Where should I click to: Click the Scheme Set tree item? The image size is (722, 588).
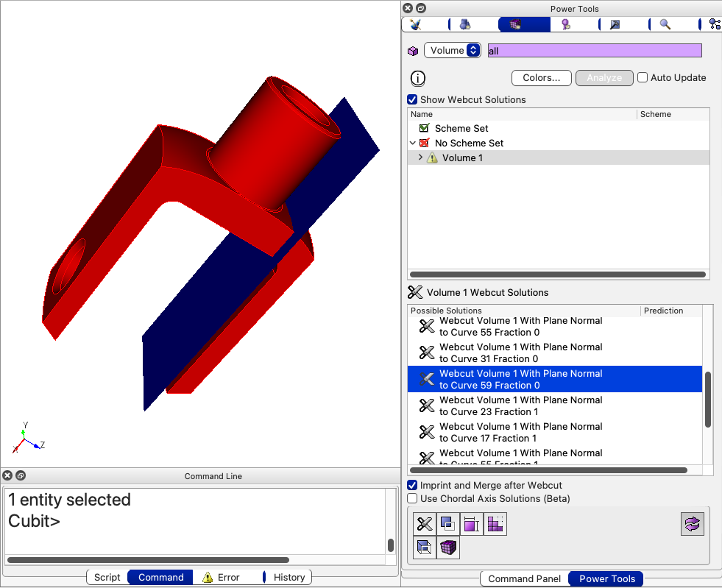coord(461,128)
